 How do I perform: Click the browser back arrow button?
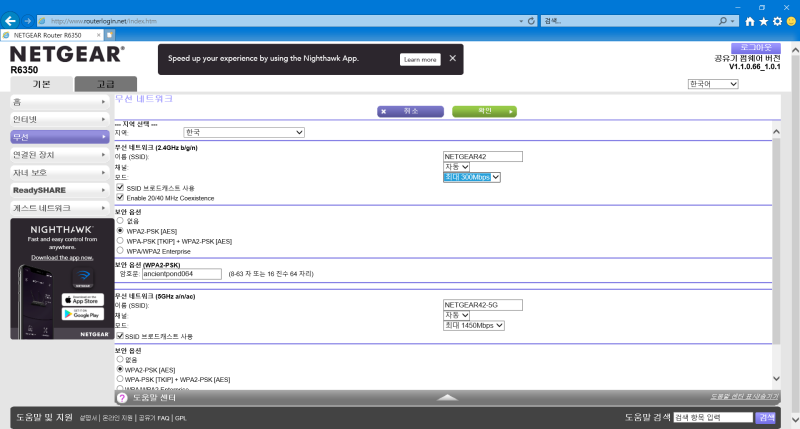pyautogui.click(x=10, y=21)
